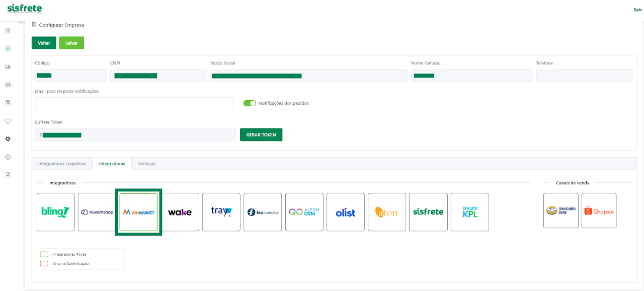Viewport: 644px width, 291px height.
Task: Select the Bling integrator card
Action: pos(56,212)
